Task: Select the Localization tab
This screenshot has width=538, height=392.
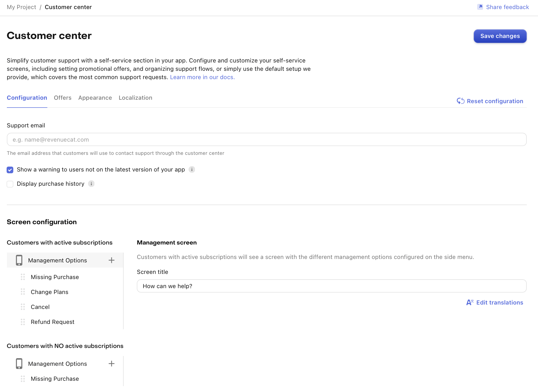Action: (135, 98)
